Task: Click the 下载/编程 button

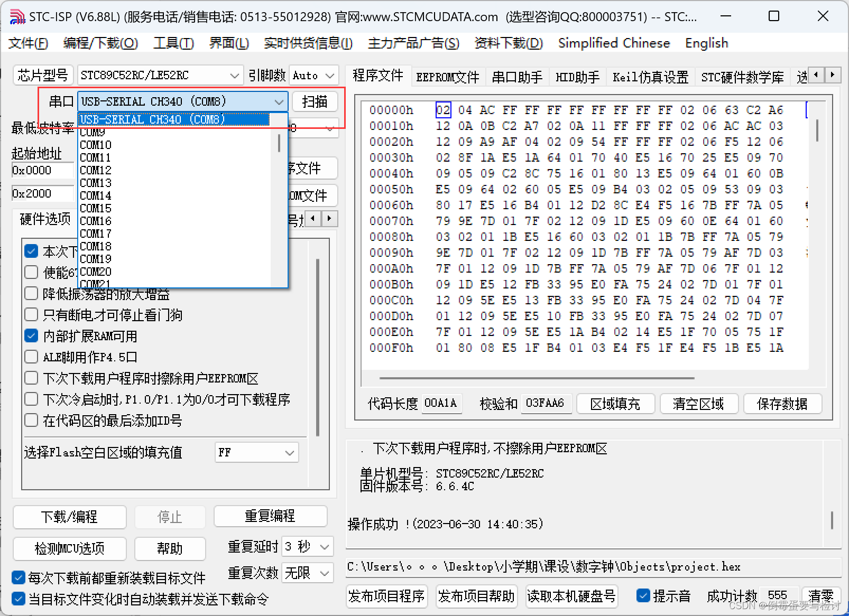Action: click(x=69, y=517)
